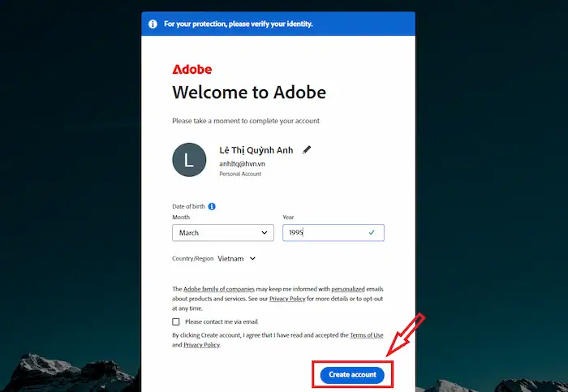Open the Adobe family of companies link
The image size is (568, 392).
point(219,289)
